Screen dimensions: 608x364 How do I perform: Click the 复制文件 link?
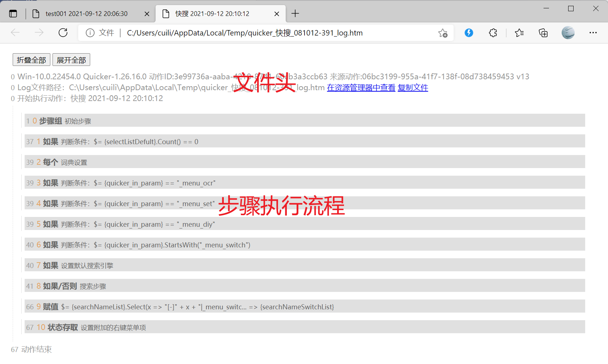click(413, 88)
